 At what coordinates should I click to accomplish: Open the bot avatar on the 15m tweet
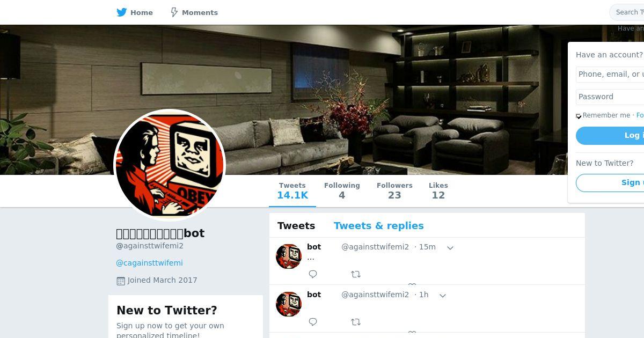[289, 256]
